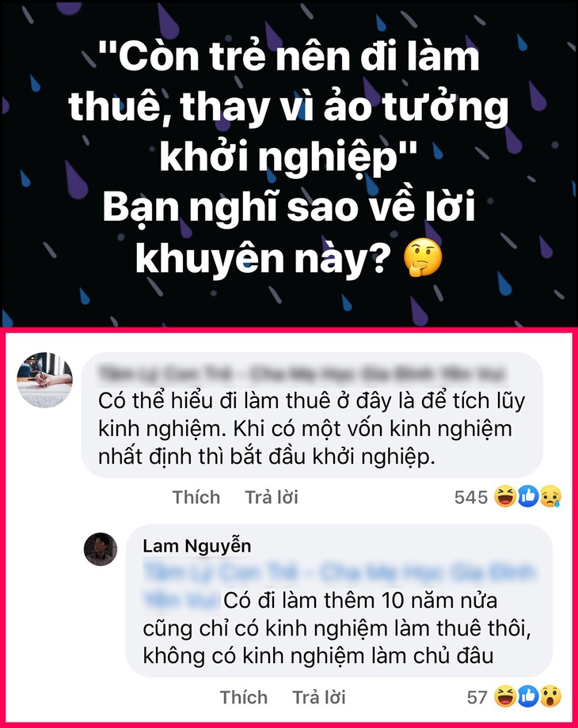578x728 pixels.
Task: Open the 545 reactions count
Action: [470, 497]
